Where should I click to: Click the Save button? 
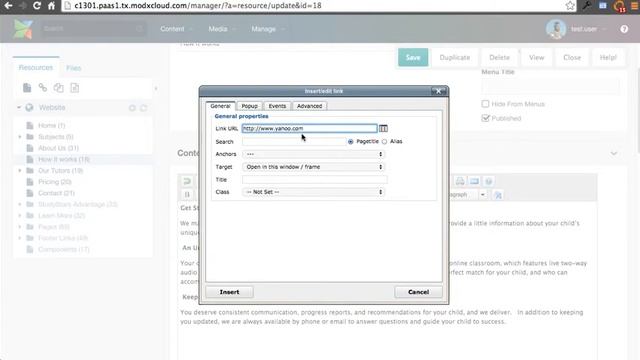[413, 58]
